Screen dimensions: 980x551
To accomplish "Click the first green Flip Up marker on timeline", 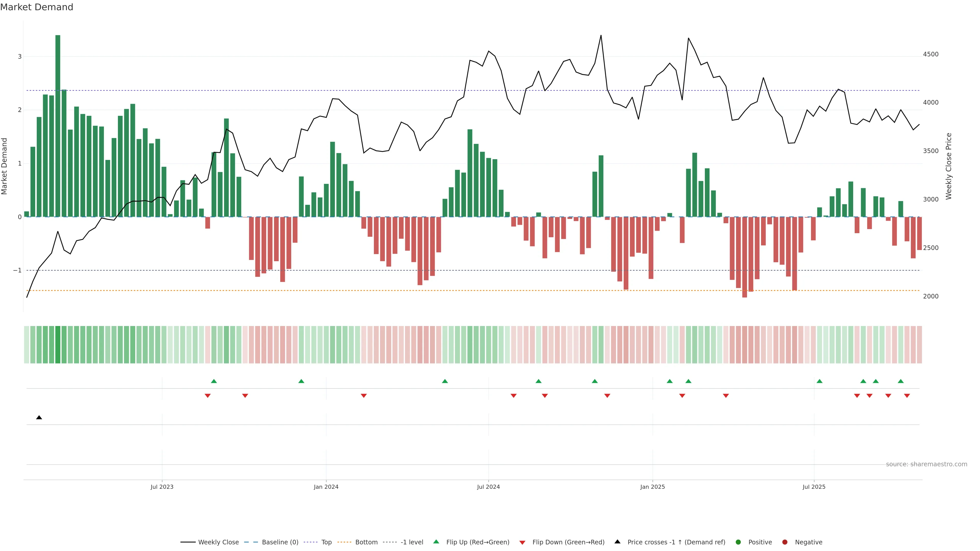I will [x=214, y=381].
